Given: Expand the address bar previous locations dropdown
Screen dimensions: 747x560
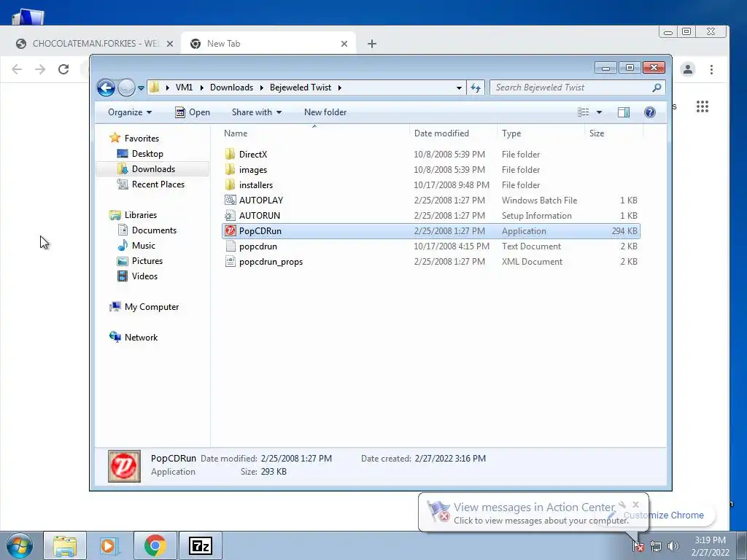Looking at the screenshot, I should click(459, 87).
